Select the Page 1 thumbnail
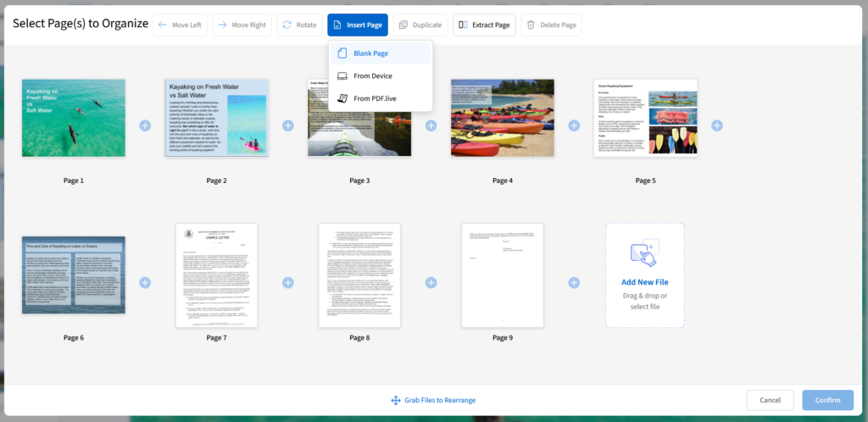Image resolution: width=868 pixels, height=422 pixels. point(74,118)
